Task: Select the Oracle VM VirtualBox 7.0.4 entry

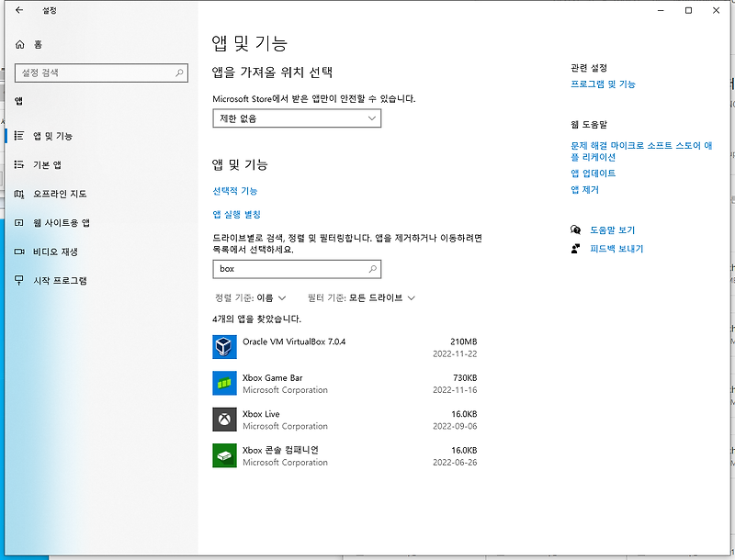Action: tap(294, 342)
